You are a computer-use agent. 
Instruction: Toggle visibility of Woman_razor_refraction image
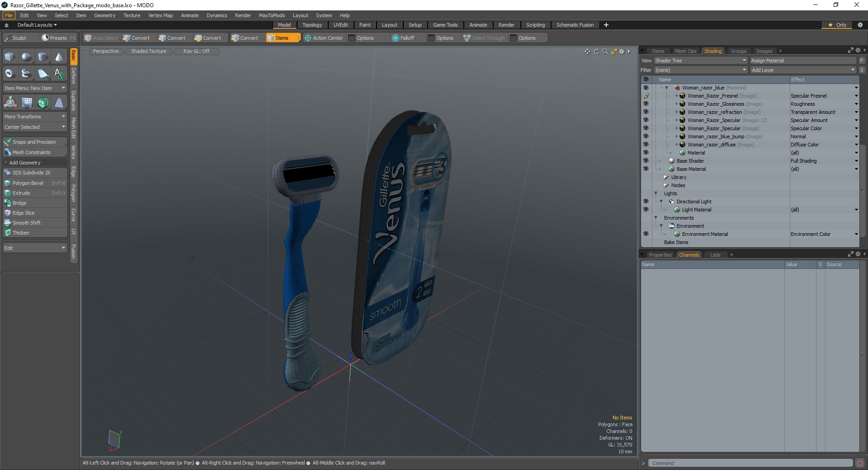tap(646, 112)
